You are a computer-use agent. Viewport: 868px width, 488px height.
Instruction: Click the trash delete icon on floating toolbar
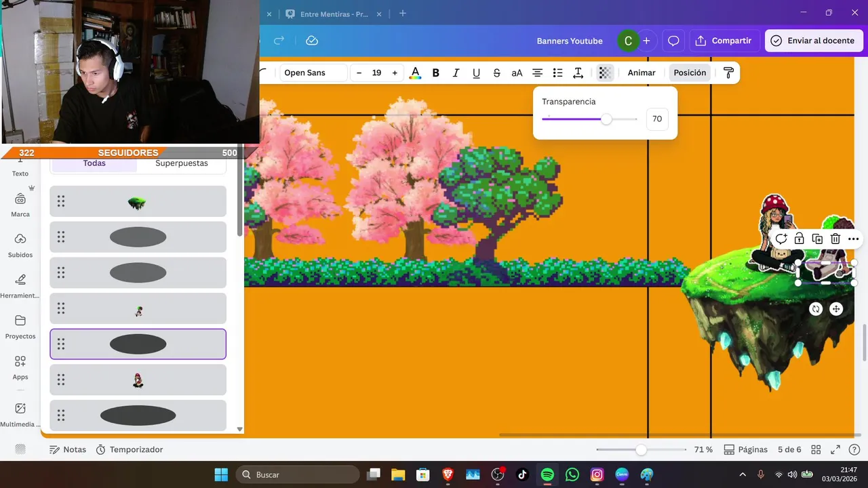click(x=835, y=239)
